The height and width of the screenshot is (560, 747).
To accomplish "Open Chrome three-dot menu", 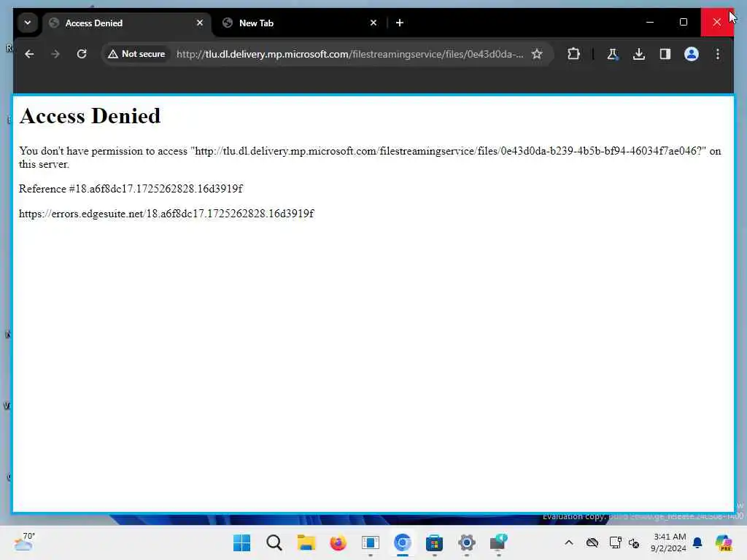I will [718, 54].
